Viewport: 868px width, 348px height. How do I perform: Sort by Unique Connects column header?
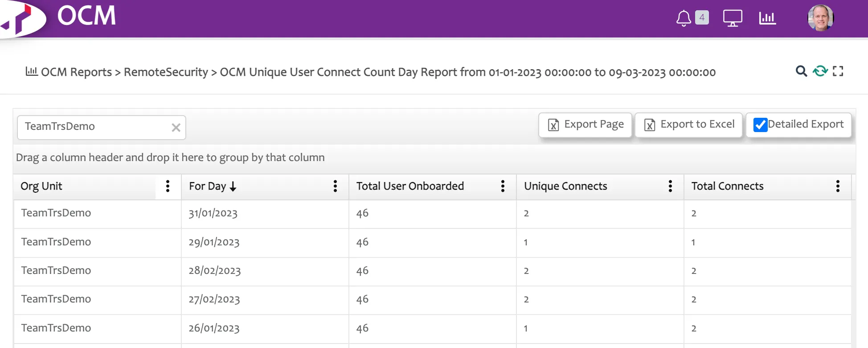point(565,186)
